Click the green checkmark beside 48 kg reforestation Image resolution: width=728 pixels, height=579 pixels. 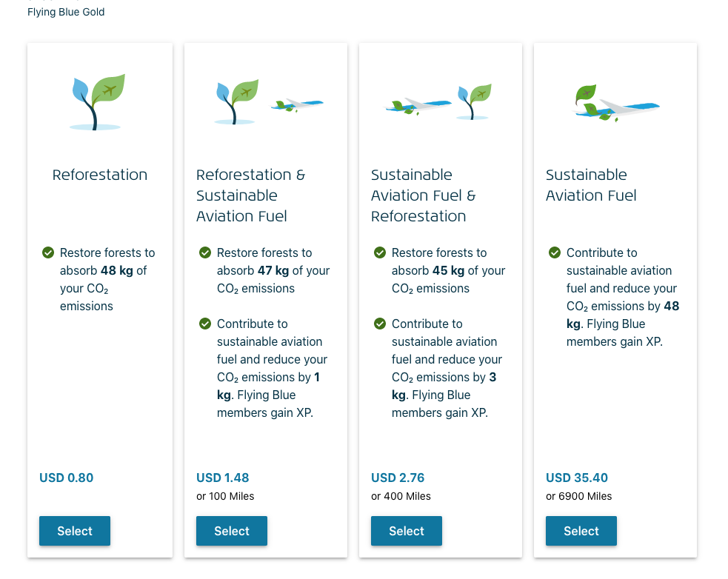click(48, 253)
